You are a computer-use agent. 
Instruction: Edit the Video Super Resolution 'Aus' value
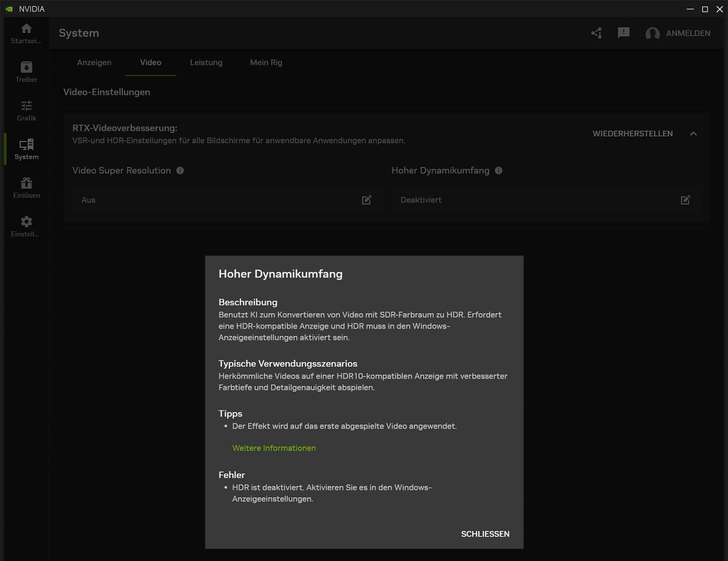(x=367, y=200)
